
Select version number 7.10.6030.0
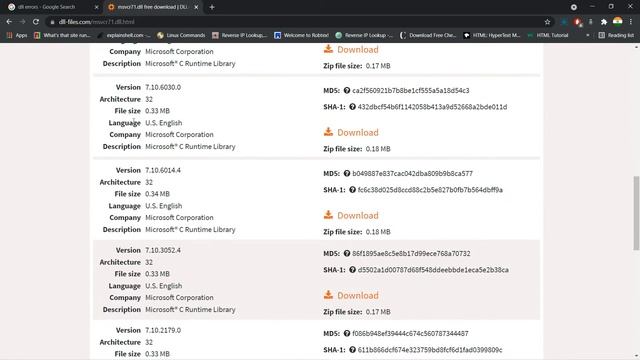[163, 87]
